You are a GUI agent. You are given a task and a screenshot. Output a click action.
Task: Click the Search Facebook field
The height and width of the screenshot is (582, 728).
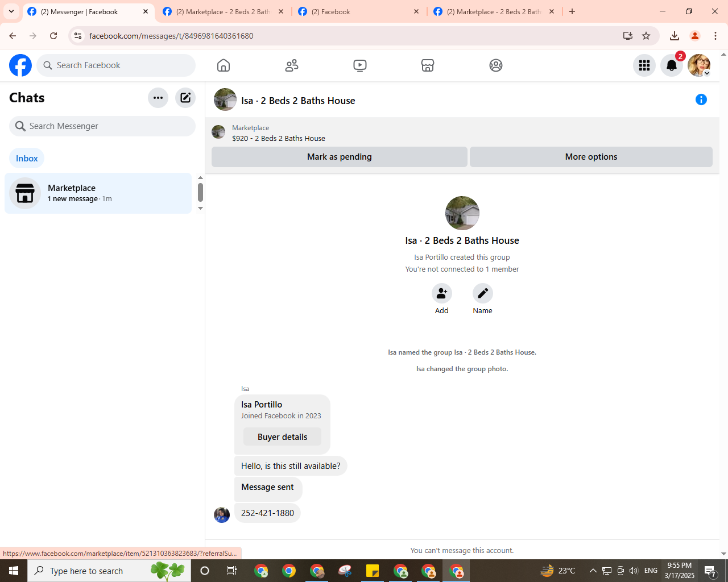tap(116, 65)
